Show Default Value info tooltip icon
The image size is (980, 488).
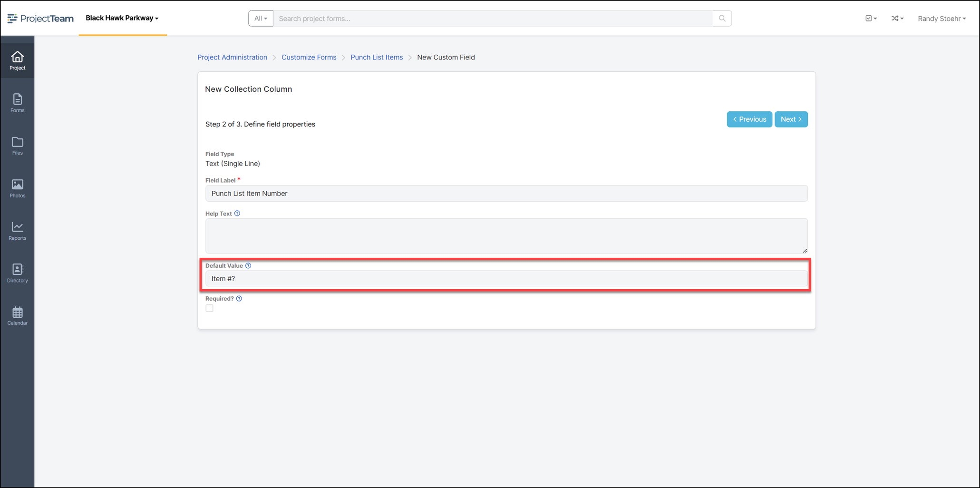point(248,266)
